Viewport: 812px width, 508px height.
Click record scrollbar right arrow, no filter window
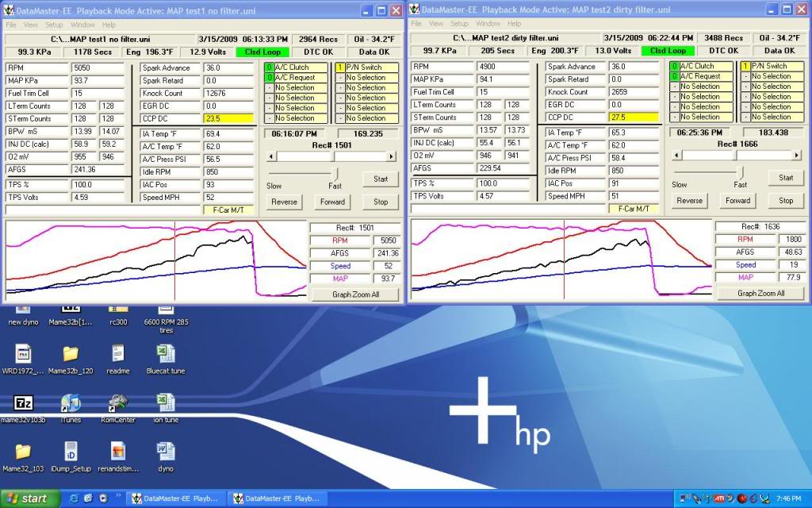392,156
